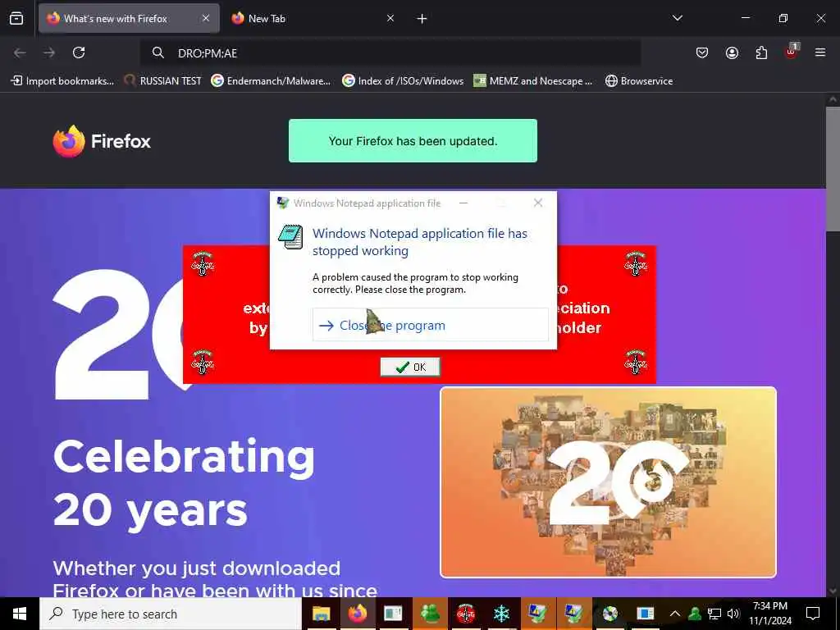840x630 pixels.
Task: Open MEMZ and Noescape bookmark
Action: [533, 81]
